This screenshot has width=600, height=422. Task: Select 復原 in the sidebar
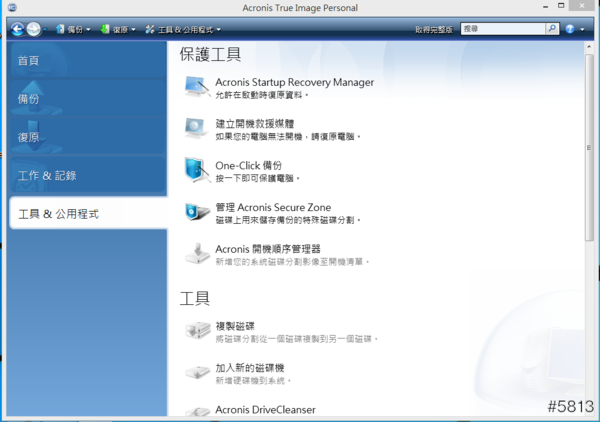point(88,137)
